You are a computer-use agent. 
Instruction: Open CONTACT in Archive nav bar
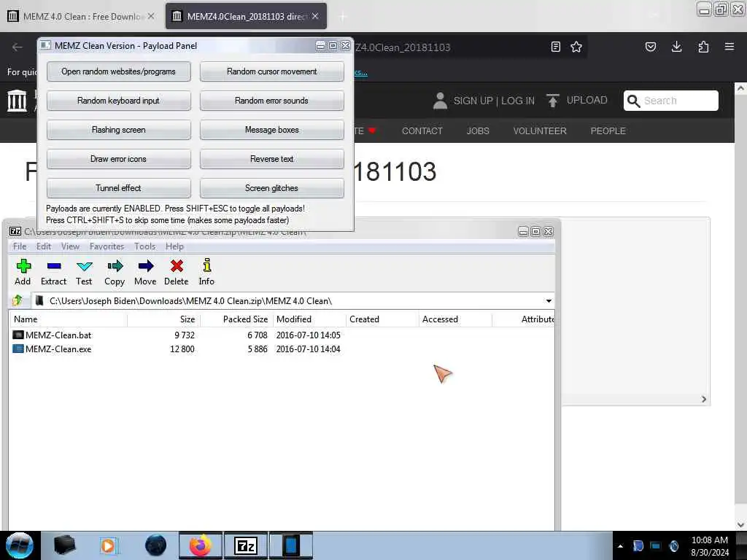tap(422, 131)
